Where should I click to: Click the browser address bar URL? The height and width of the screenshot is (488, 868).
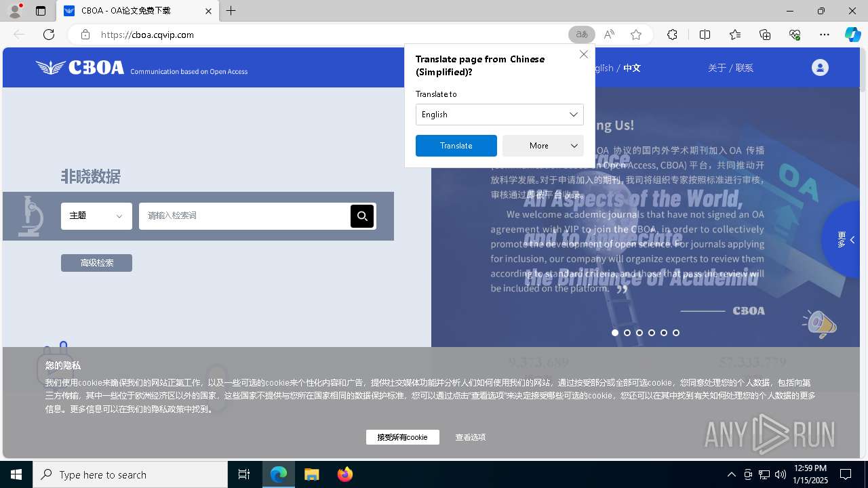pos(147,35)
